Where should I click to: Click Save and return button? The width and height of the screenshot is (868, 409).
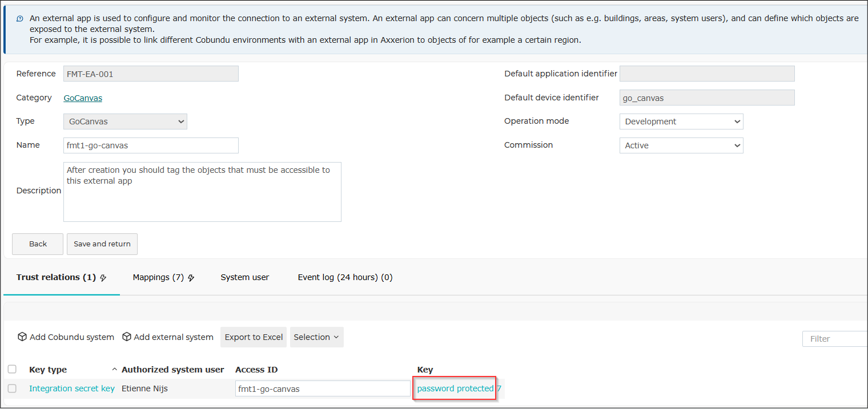pos(102,244)
